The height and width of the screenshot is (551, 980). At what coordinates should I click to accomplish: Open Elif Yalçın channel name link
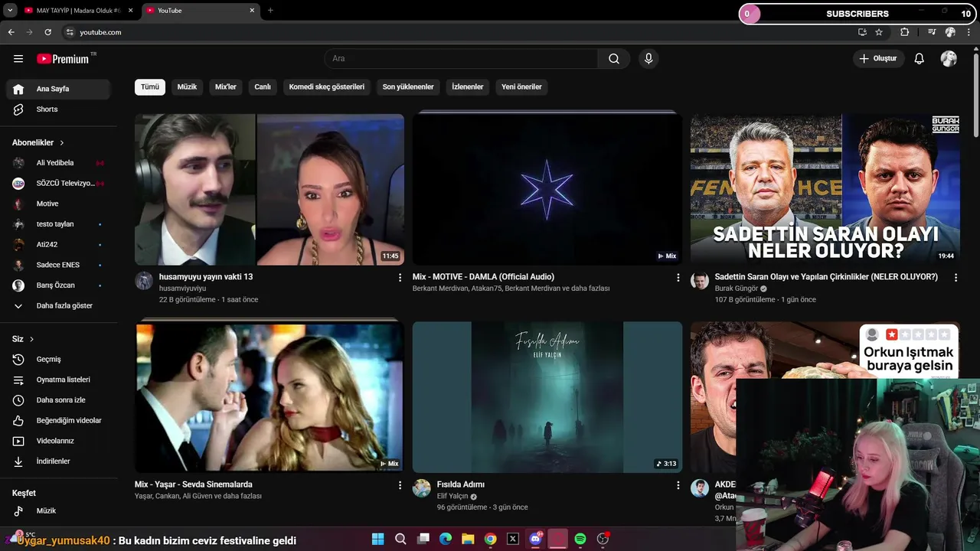coord(452,496)
